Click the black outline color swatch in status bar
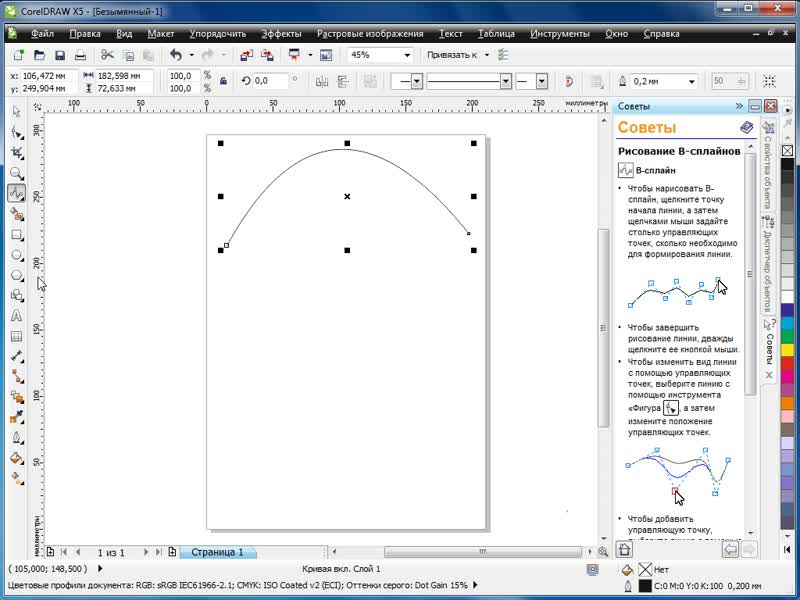 pyautogui.click(x=645, y=586)
